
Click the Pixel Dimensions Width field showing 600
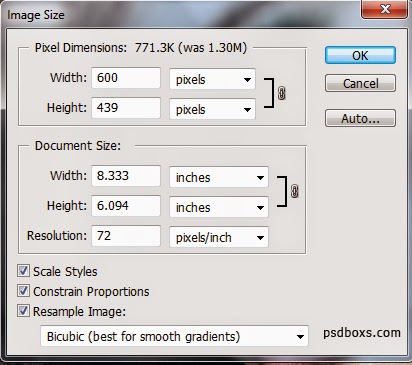[126, 78]
